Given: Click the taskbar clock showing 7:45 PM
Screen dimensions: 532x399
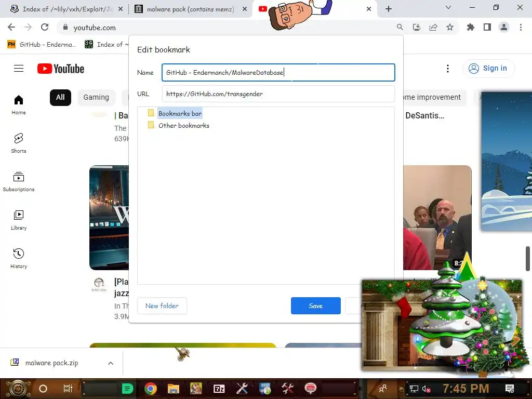Looking at the screenshot, I should tap(466, 389).
